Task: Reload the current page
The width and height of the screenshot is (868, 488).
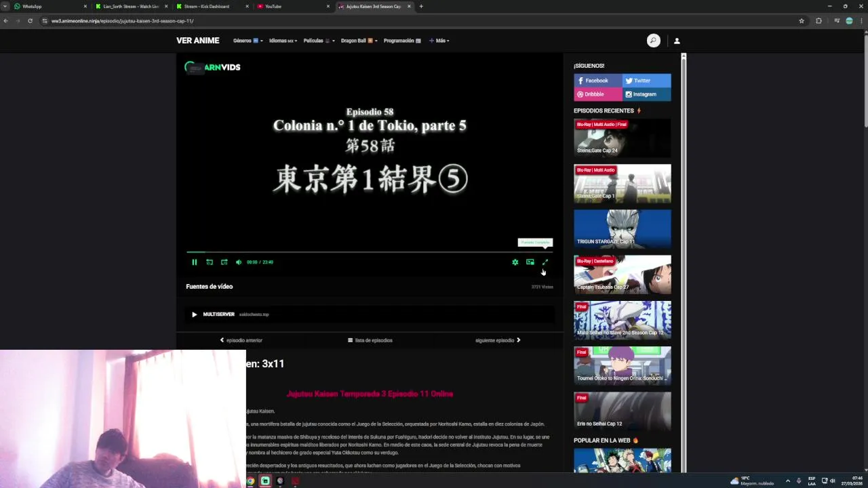Action: click(x=30, y=21)
